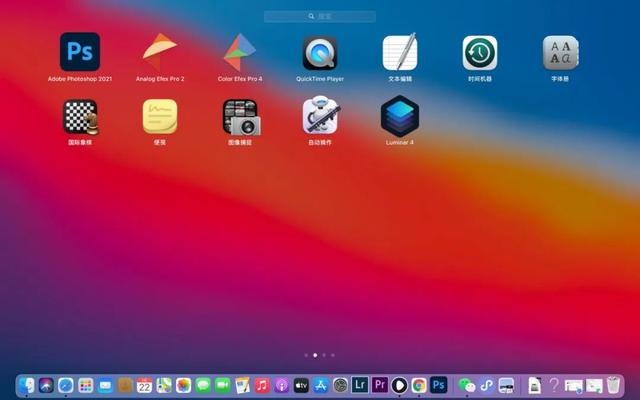This screenshot has height=400, width=640.
Task: Open Adobe Photoshop 2021 from Launchpad
Action: [80, 52]
